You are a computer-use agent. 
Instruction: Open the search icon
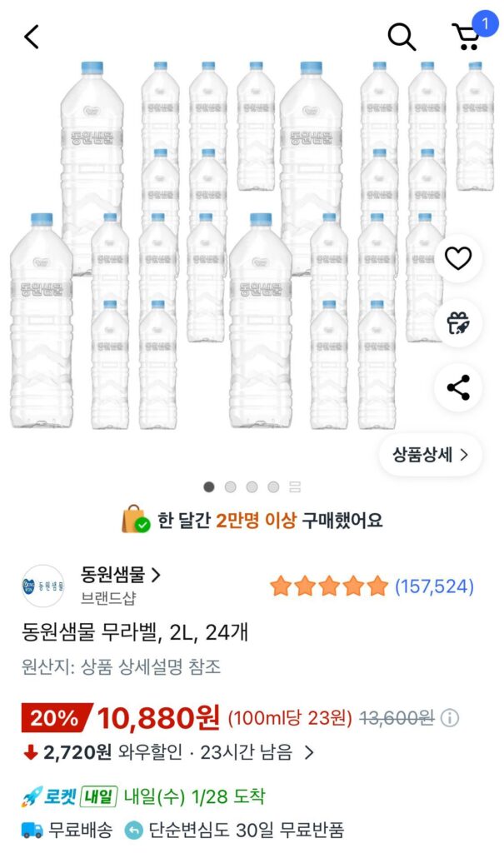(403, 35)
